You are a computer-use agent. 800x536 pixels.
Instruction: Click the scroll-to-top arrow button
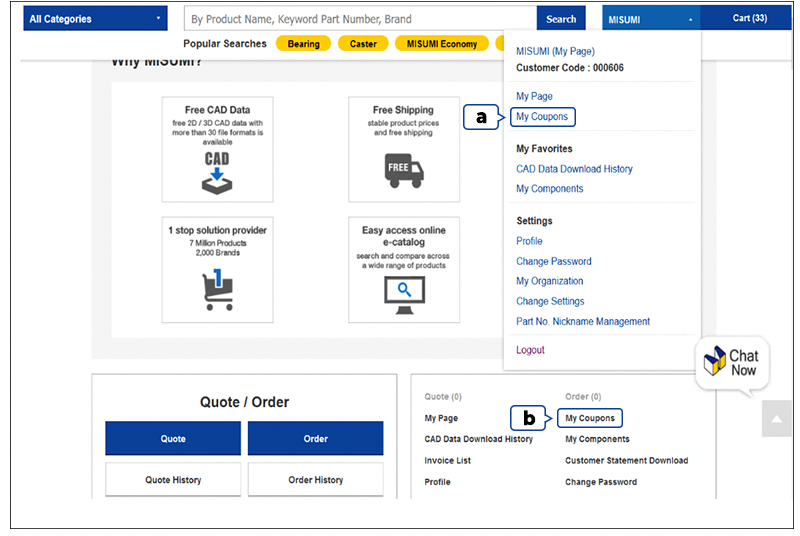point(776,418)
